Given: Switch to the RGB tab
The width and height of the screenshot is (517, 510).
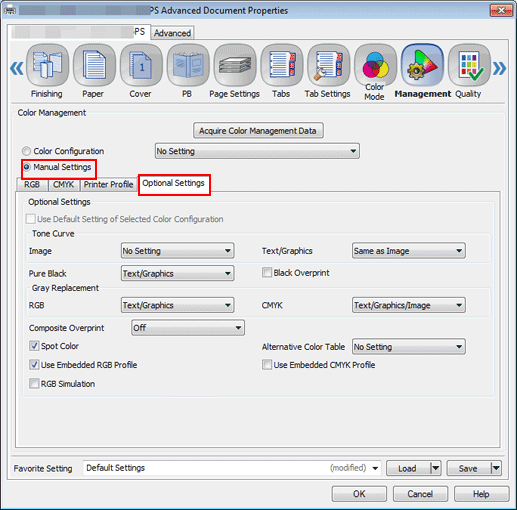Looking at the screenshot, I should click(x=32, y=185).
